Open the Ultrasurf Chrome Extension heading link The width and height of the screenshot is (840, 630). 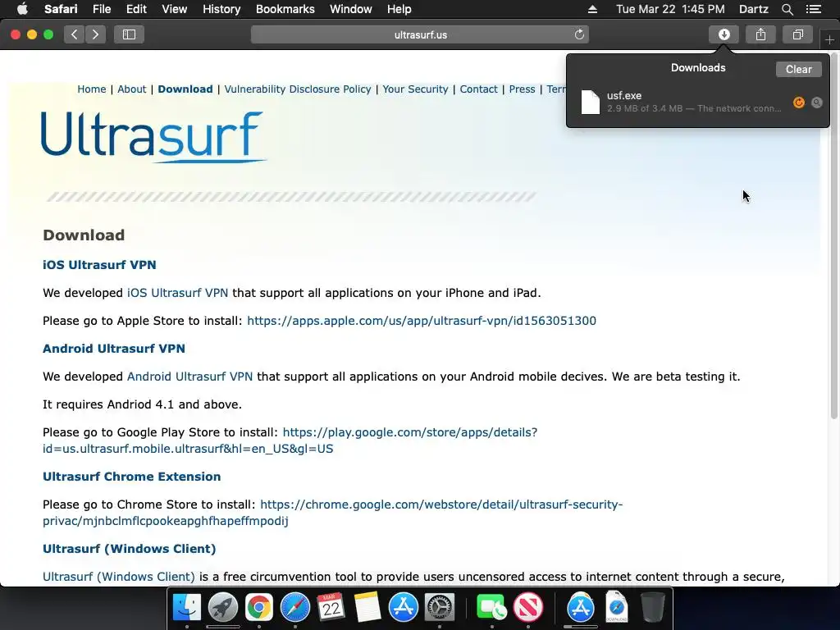(x=132, y=477)
